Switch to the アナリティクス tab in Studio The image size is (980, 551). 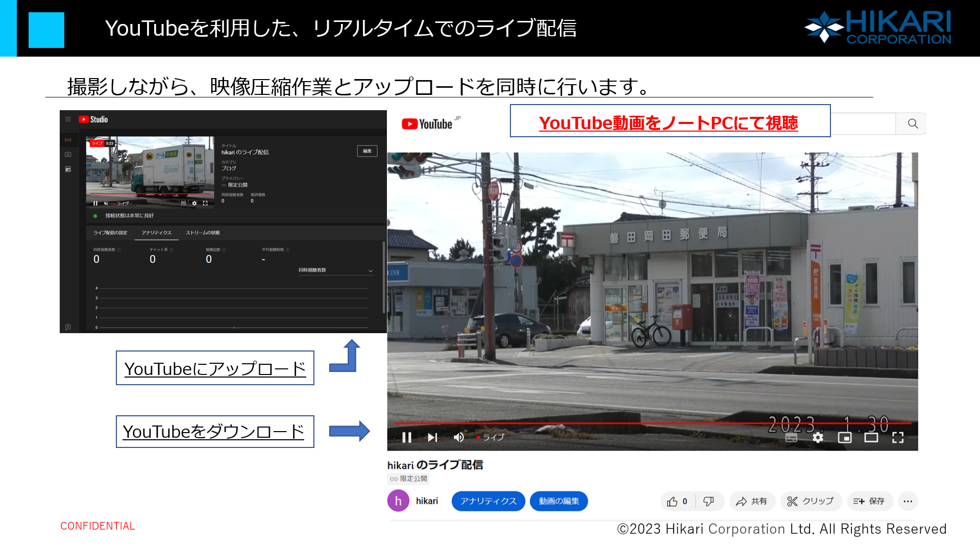[157, 233]
